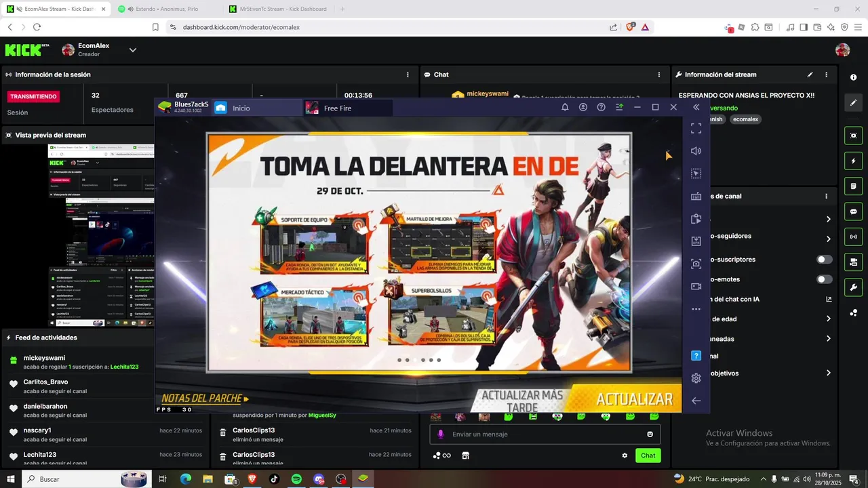Image resolution: width=868 pixels, height=488 pixels.
Task: Click stream preview thumbnail
Action: coord(101,235)
